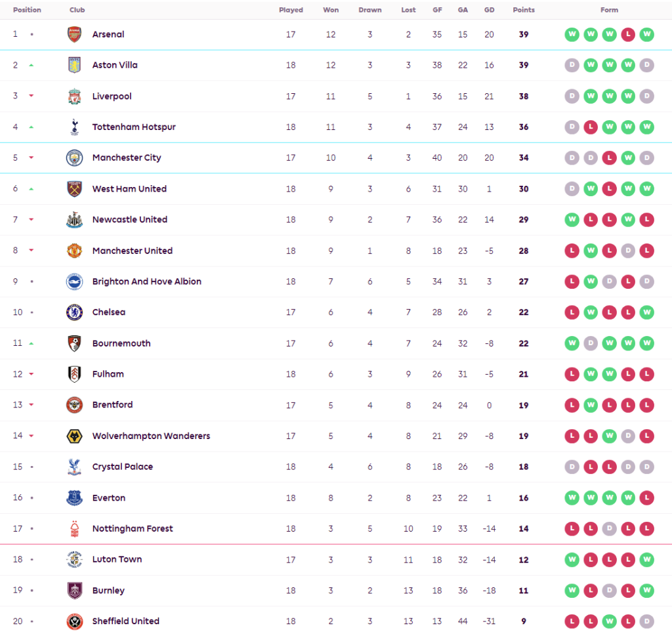Screen dimensions: 672x634
Task: Click Arsenal's red loss form badge
Action: [x=628, y=35]
